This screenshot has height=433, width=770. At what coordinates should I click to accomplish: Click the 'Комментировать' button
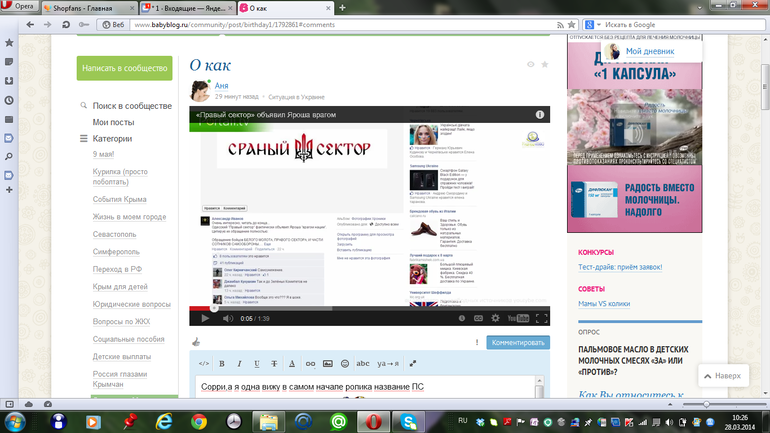pos(518,343)
